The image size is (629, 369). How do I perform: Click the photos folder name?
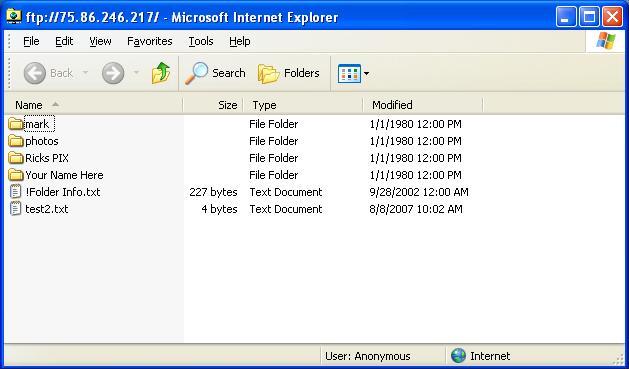click(x=42, y=141)
